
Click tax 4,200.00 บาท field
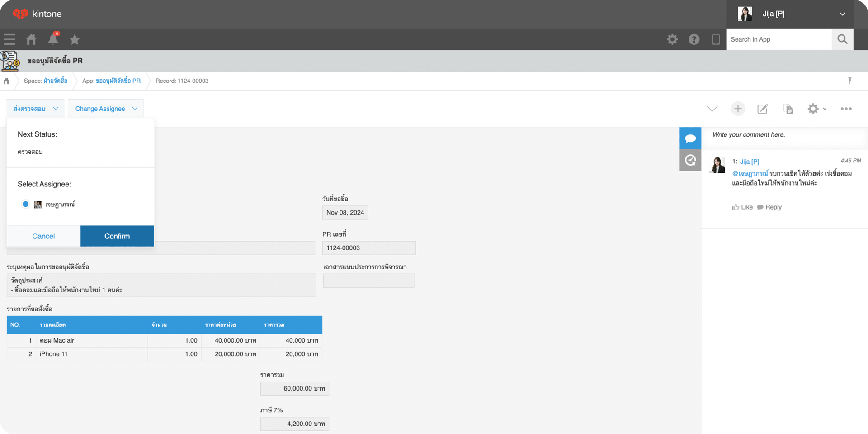295,424
